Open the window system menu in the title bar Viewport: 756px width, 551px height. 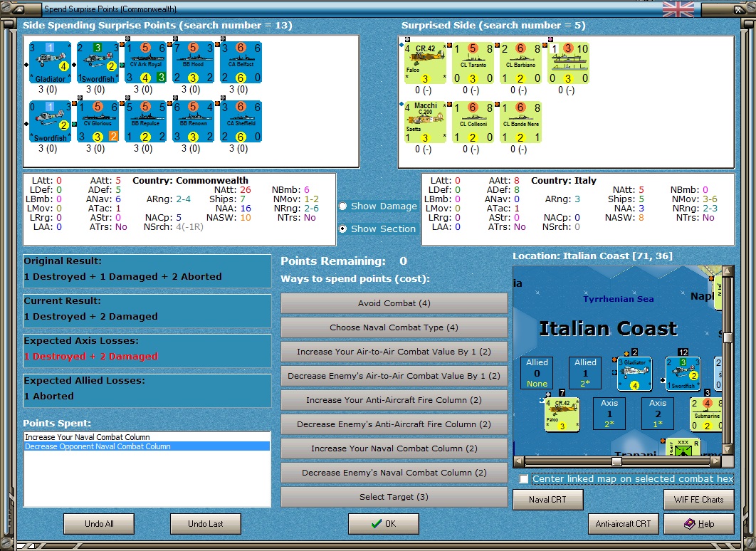click(x=17, y=9)
